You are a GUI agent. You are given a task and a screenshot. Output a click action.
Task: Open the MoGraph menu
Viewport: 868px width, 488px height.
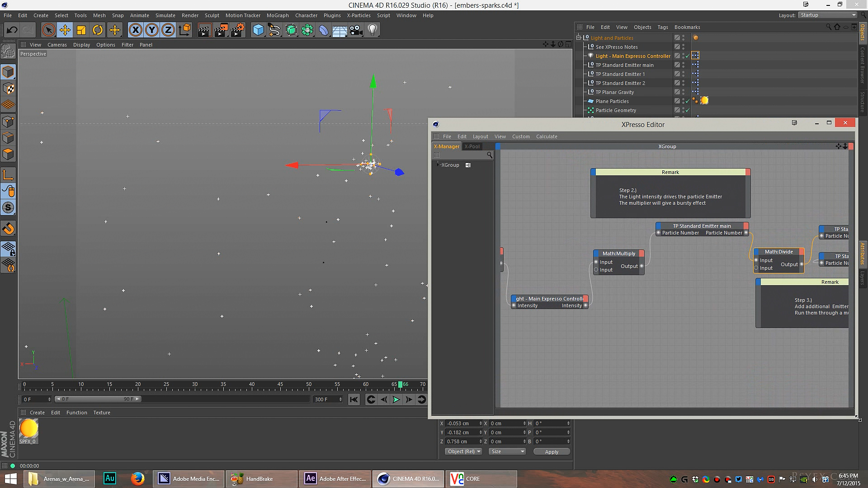(278, 15)
